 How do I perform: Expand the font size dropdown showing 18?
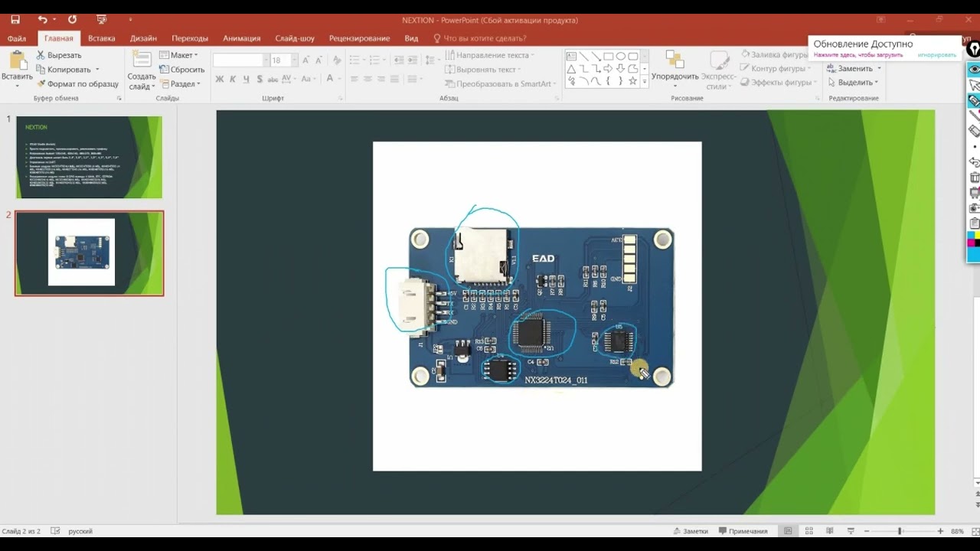pyautogui.click(x=294, y=60)
